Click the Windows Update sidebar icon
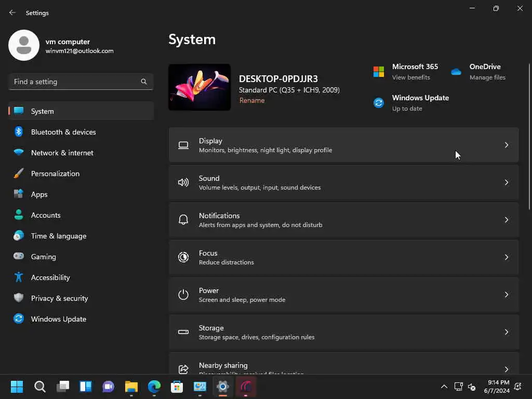Screen dimensions: 532x399 click(19, 318)
